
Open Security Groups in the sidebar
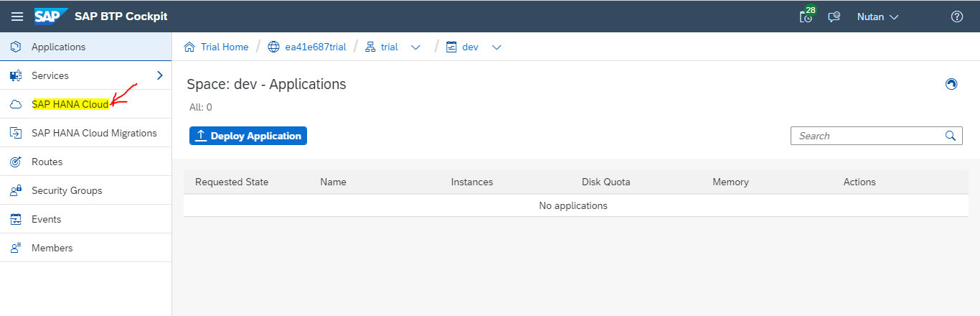[86, 190]
